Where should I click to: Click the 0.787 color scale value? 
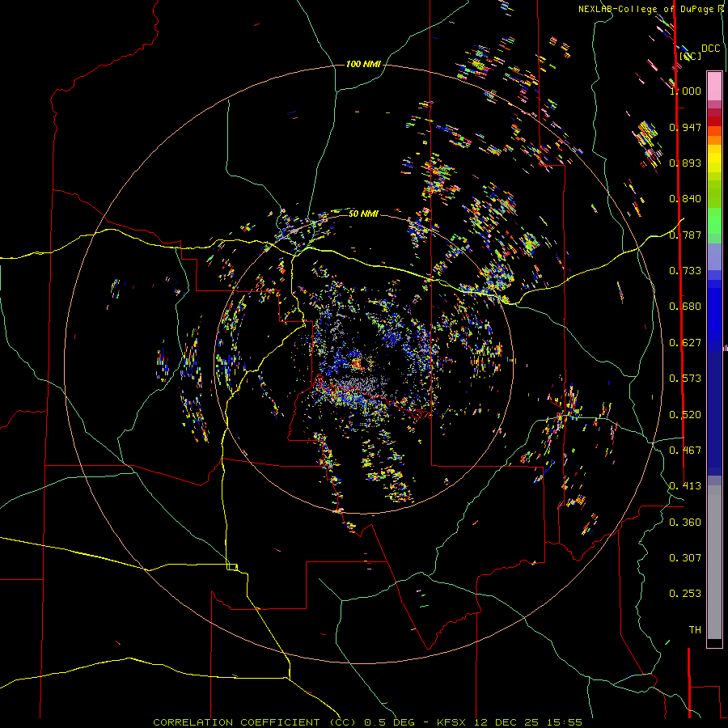(x=685, y=235)
